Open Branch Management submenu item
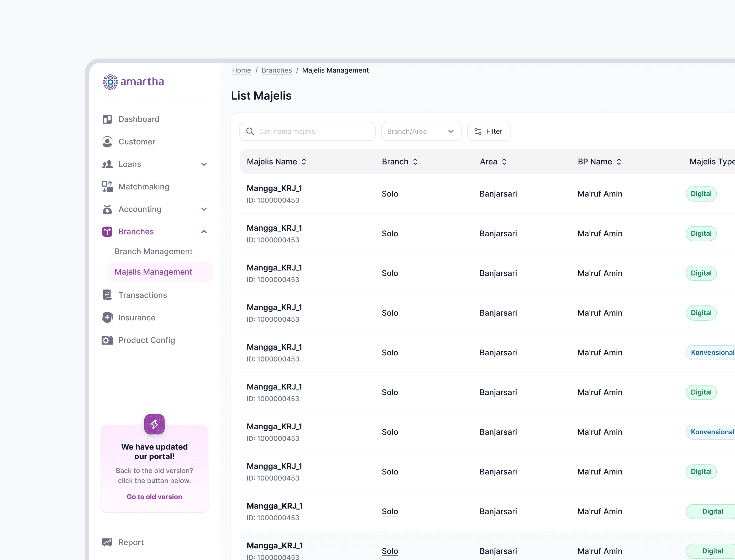This screenshot has width=735, height=560. coord(153,251)
